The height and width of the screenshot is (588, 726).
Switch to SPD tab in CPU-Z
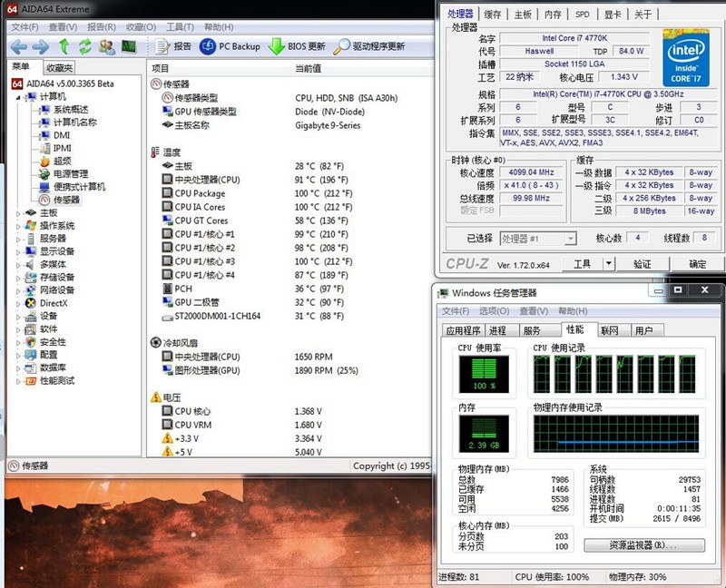(583, 15)
